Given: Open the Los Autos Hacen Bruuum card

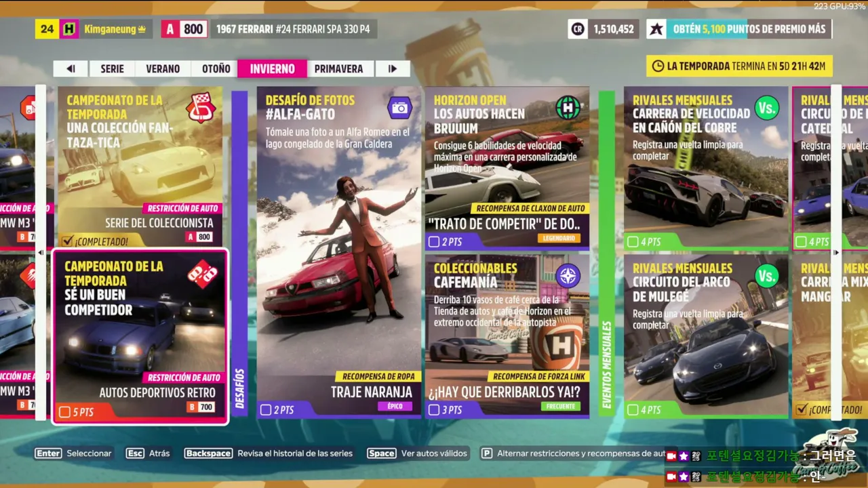Looking at the screenshot, I should pos(507,167).
